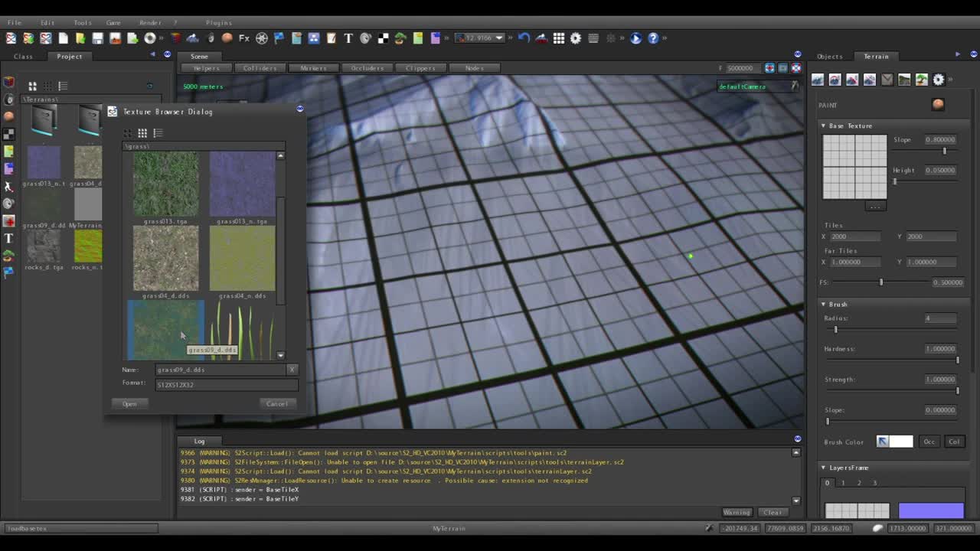Switch Texture Browser to list view
Viewport: 980px width, 551px height.
pyautogui.click(x=158, y=133)
